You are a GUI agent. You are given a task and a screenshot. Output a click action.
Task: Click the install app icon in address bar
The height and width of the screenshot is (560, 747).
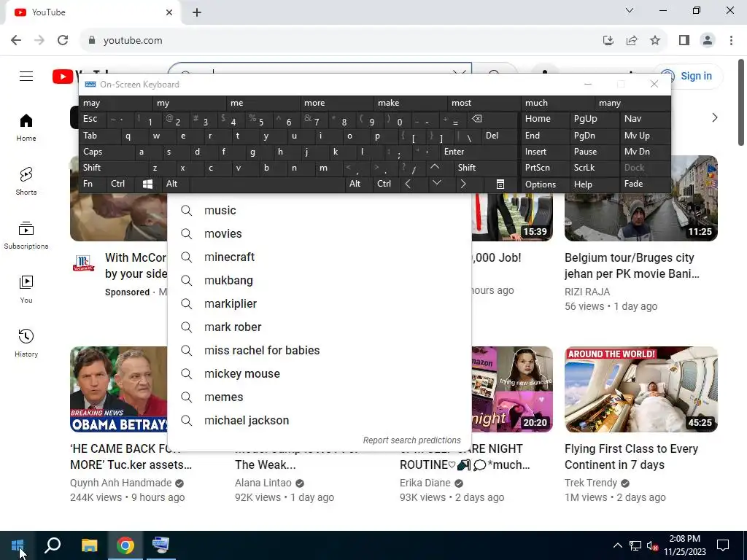[x=608, y=41]
